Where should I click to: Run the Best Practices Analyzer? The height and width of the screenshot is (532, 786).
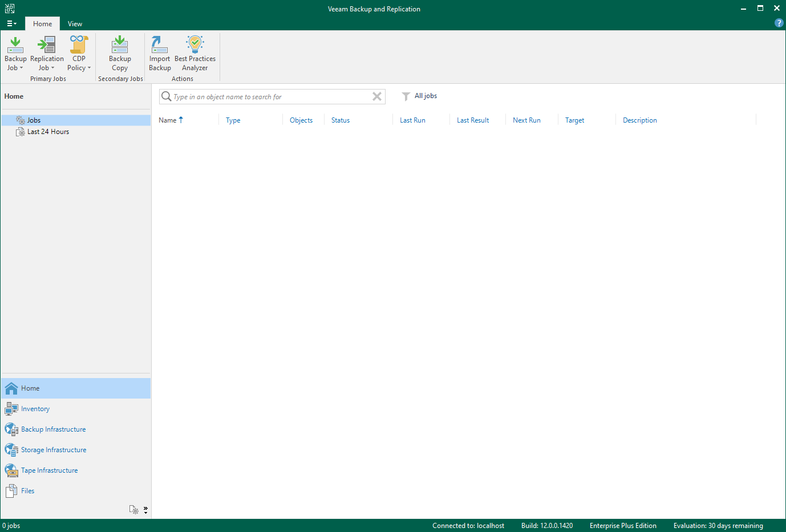tap(195, 45)
